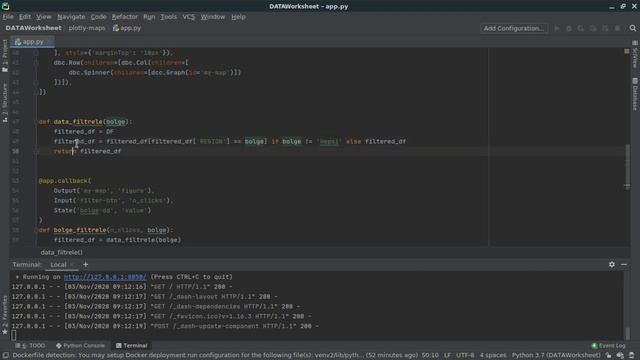Click the editor vertical scrollbar thumb
Screen dimensions: 640x360
point(627,166)
